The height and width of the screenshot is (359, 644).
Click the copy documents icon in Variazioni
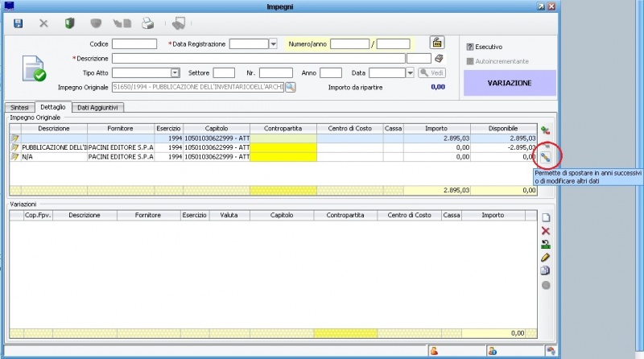(x=546, y=270)
